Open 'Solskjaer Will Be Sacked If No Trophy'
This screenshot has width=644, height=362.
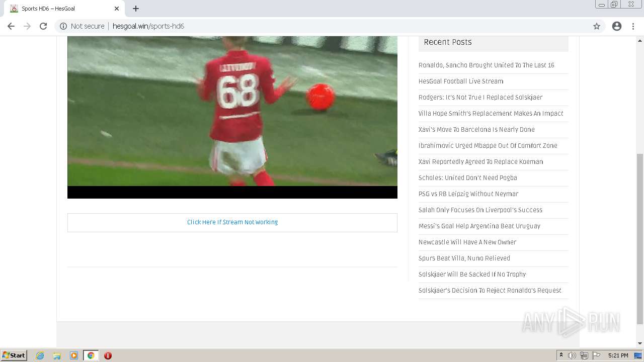(472, 275)
